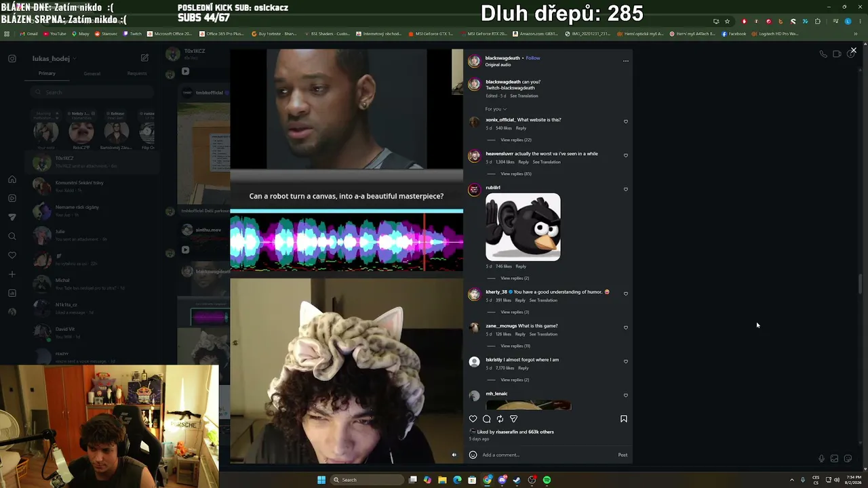The height and width of the screenshot is (488, 868).
Task: Open Discord from the taskbar
Action: 502,480
